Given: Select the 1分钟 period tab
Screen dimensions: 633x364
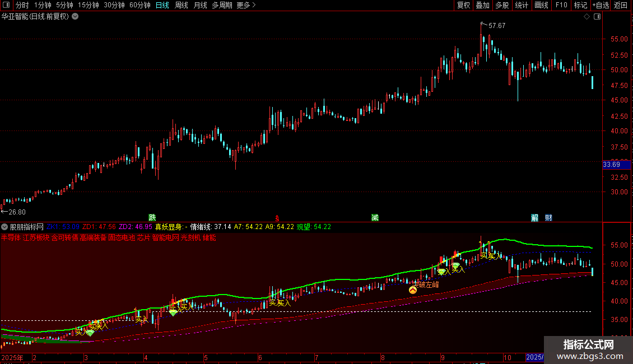Looking at the screenshot, I should (x=43, y=5).
